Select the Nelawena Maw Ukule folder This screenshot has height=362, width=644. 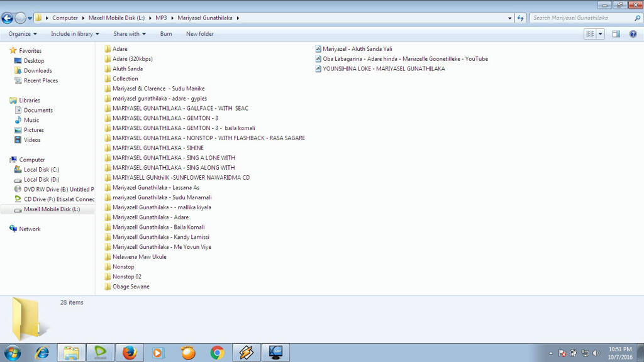(139, 256)
